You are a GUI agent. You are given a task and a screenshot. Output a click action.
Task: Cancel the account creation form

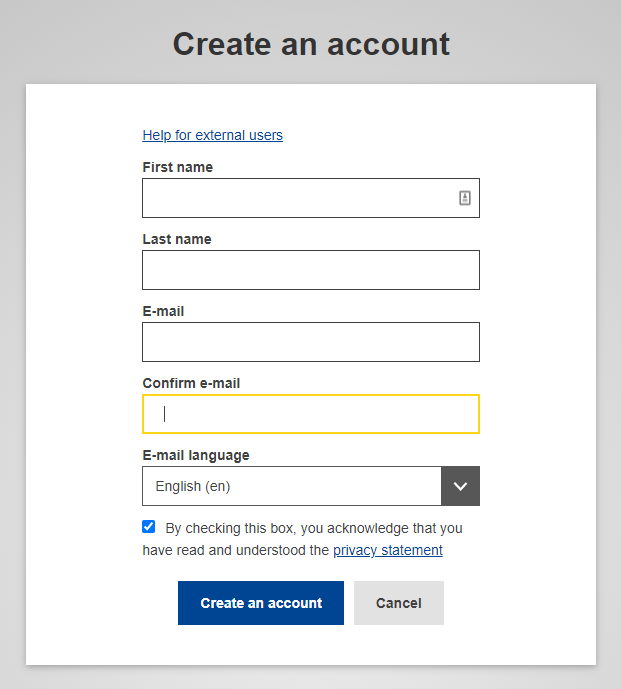[399, 603]
